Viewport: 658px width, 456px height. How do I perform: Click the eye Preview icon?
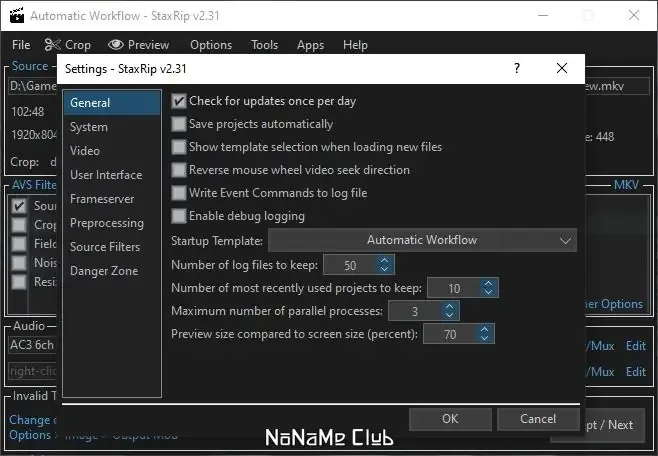pos(116,44)
